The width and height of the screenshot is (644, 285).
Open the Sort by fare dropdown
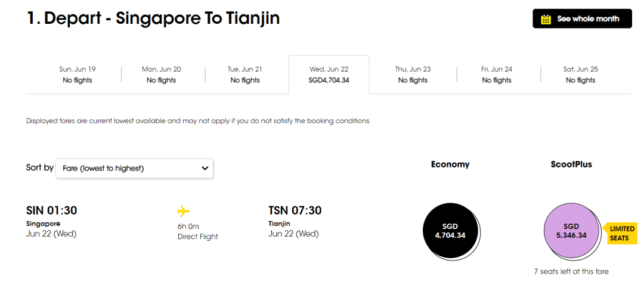point(134,168)
